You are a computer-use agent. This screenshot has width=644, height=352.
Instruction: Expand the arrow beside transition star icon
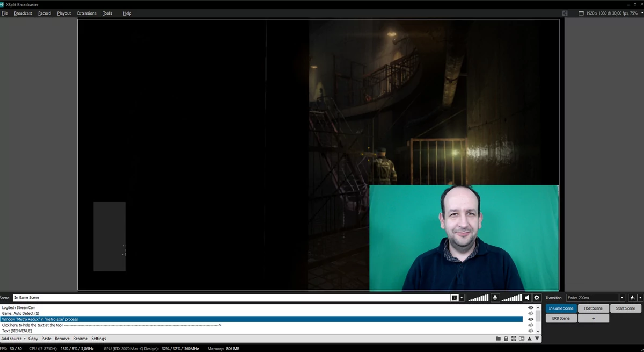pos(640,298)
